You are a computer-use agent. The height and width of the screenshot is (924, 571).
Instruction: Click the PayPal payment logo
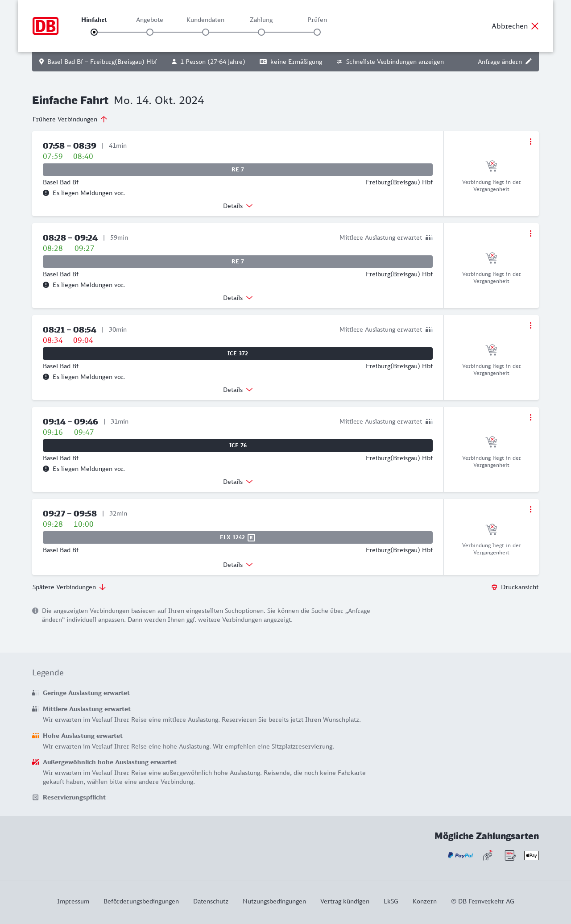point(460,855)
